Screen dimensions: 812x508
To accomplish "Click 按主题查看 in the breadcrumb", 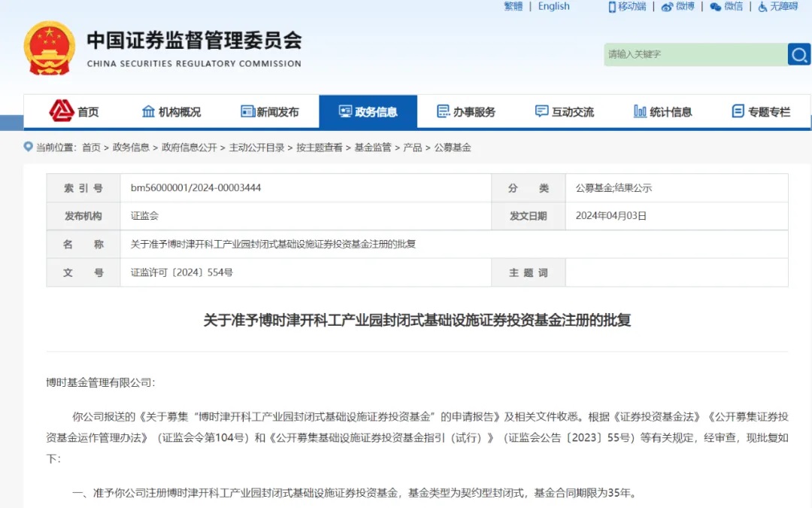I will [x=320, y=148].
